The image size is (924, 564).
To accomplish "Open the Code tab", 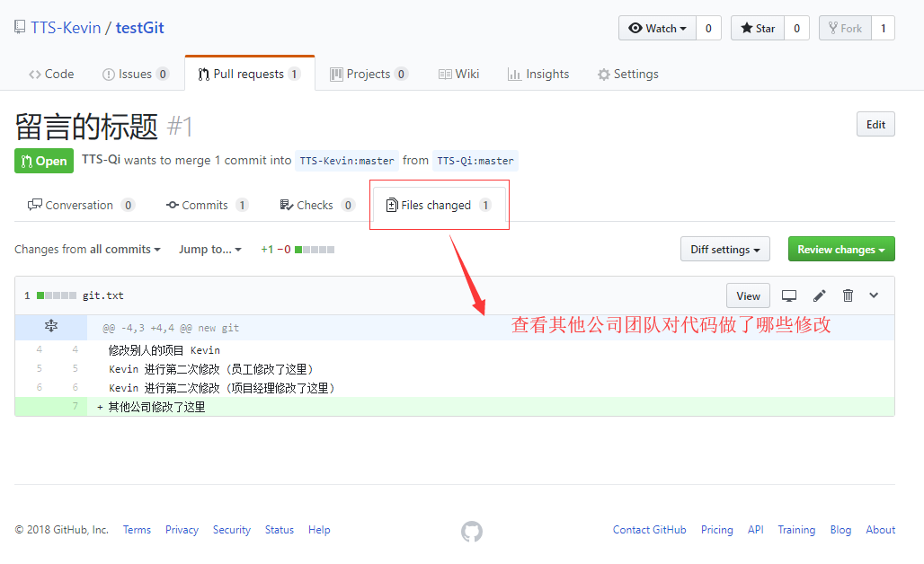I will 51,75.
